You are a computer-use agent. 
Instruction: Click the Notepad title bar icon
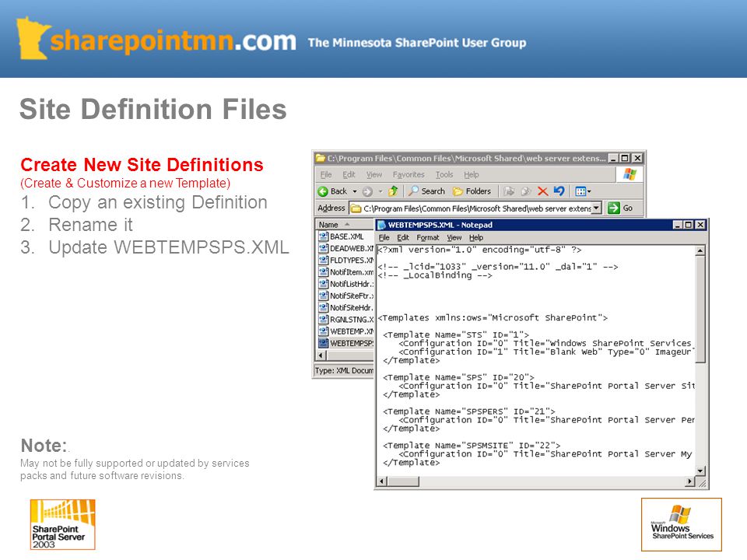click(x=381, y=225)
